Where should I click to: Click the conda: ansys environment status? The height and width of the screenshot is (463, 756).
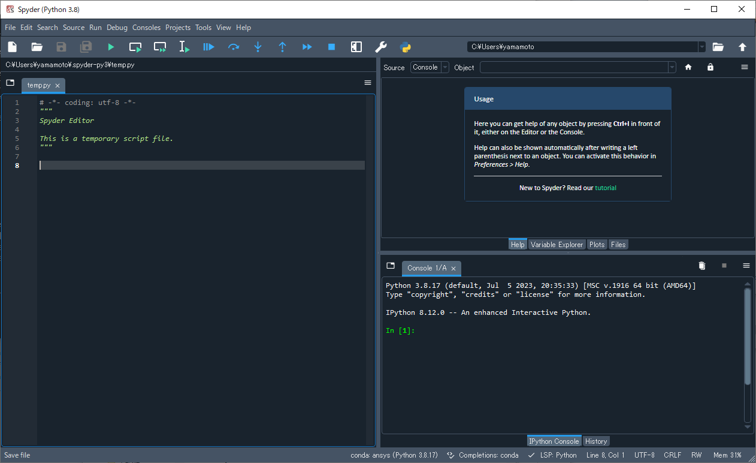tap(394, 455)
